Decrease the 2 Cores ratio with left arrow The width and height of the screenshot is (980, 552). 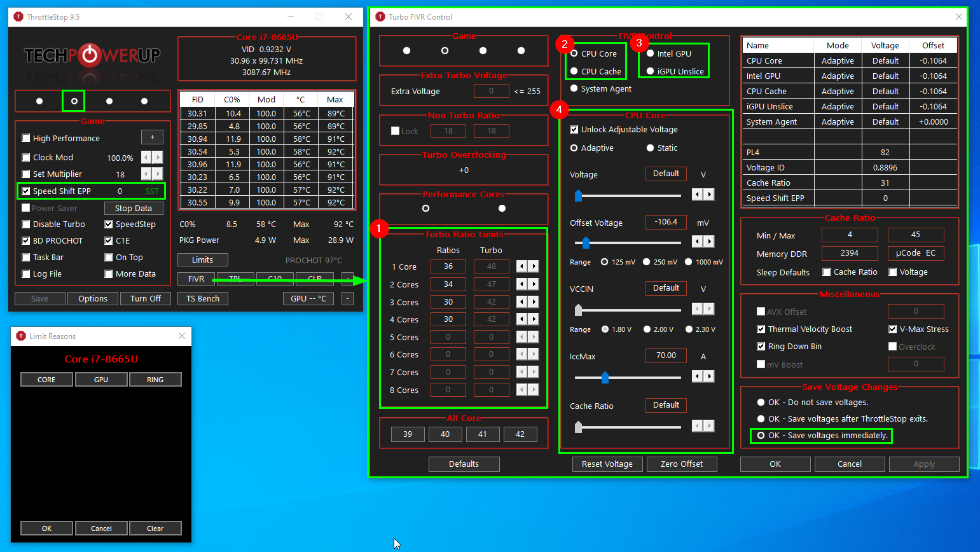tap(522, 284)
